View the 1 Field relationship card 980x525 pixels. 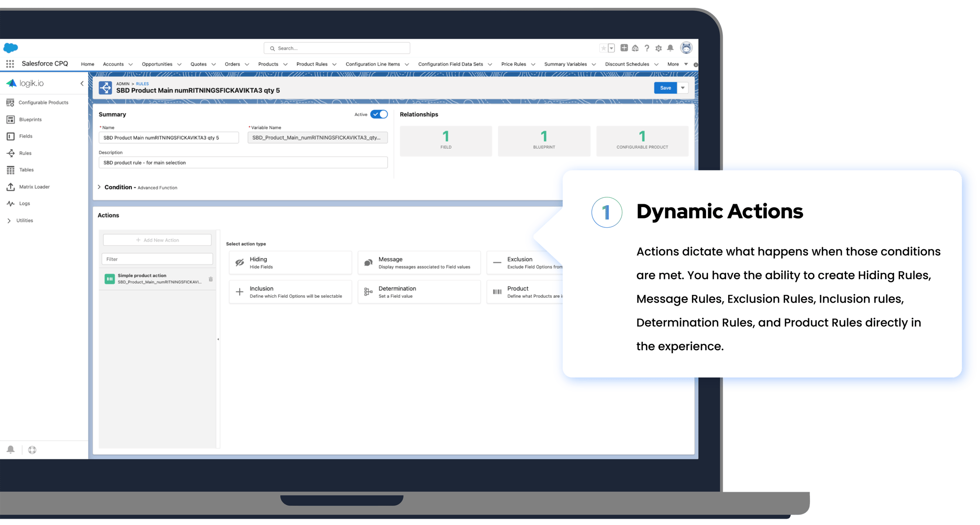[x=446, y=141]
